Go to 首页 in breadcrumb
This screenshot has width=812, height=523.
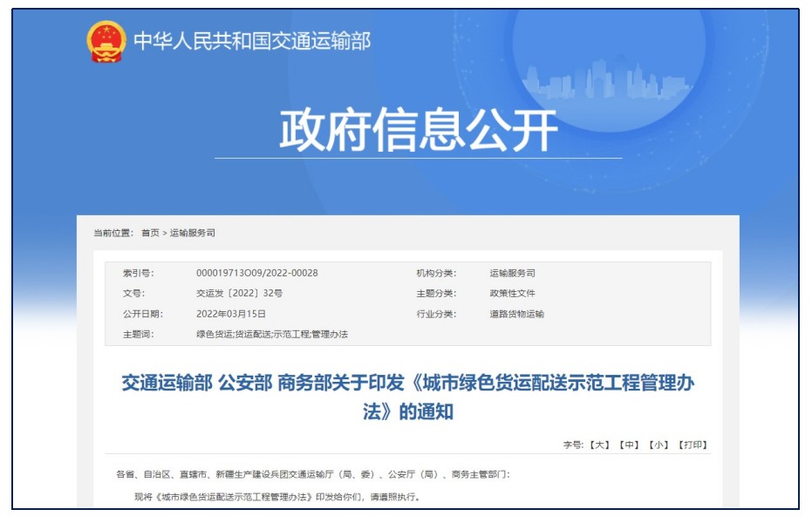point(150,233)
